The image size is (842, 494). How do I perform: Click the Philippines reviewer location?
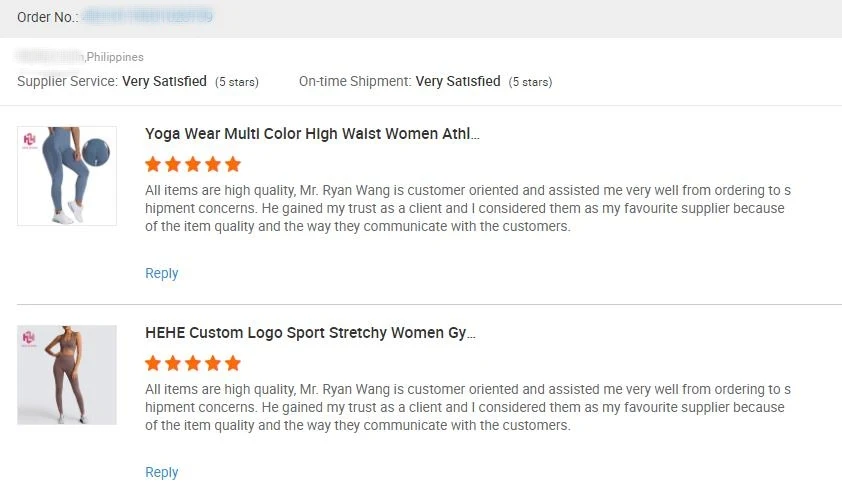click(x=114, y=57)
